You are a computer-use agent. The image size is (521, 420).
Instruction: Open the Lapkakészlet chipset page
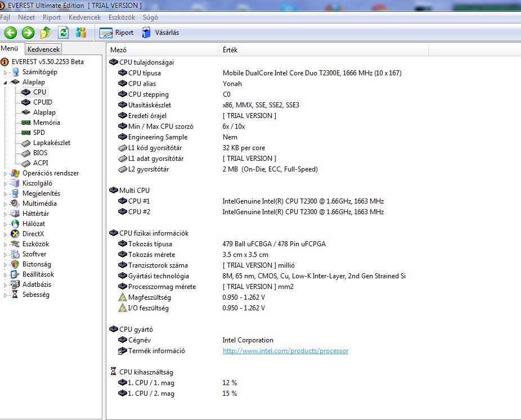52,143
